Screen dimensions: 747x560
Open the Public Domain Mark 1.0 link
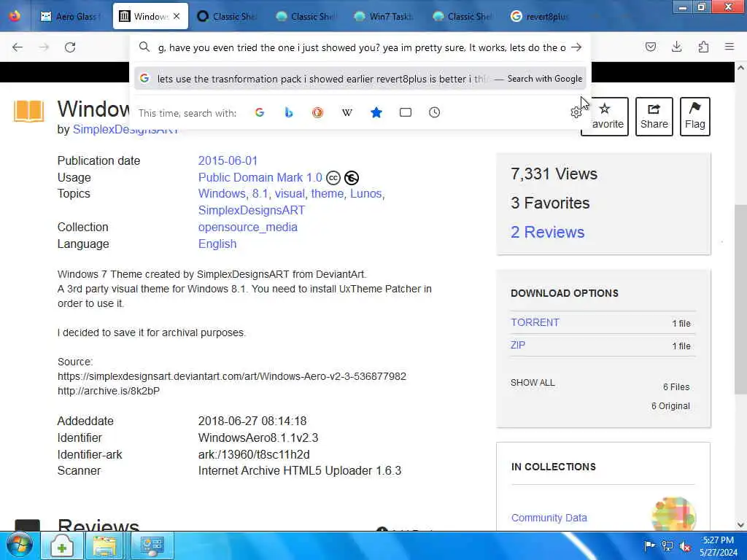click(x=260, y=178)
